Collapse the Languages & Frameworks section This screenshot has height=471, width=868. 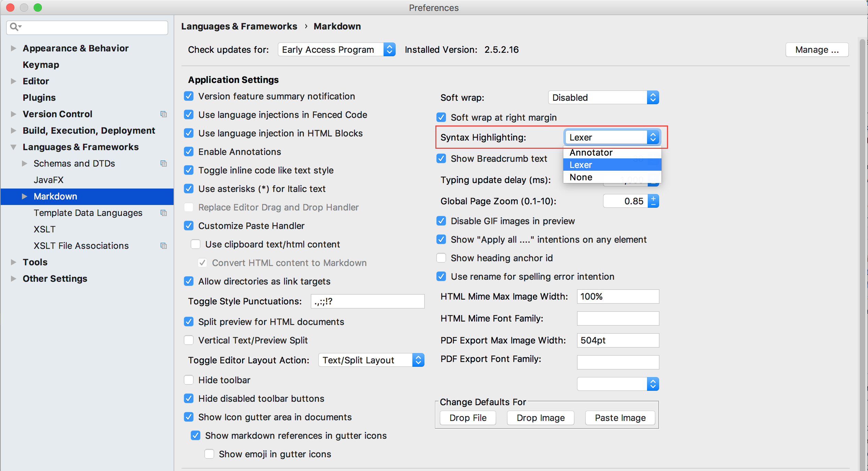pyautogui.click(x=13, y=147)
